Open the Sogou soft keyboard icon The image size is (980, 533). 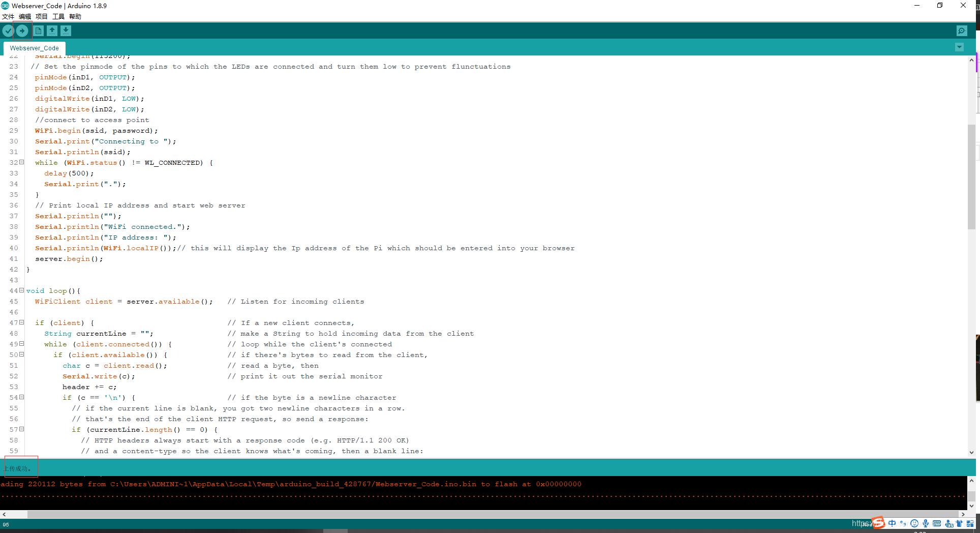coord(937,523)
